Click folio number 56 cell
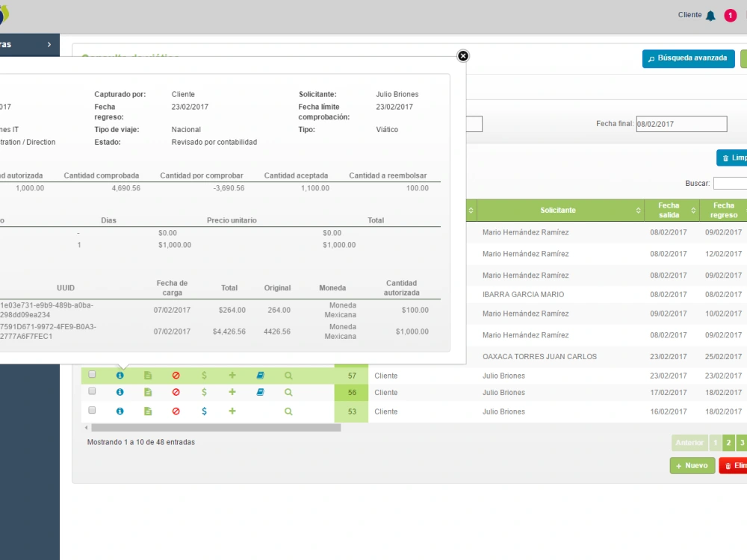 [352, 393]
